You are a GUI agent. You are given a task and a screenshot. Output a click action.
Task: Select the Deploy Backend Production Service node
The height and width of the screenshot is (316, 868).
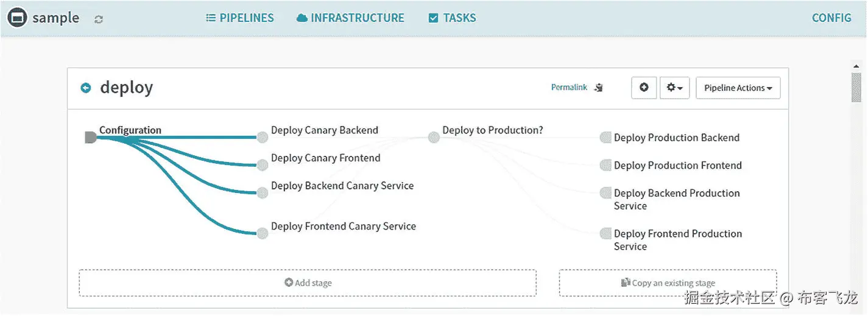point(605,193)
